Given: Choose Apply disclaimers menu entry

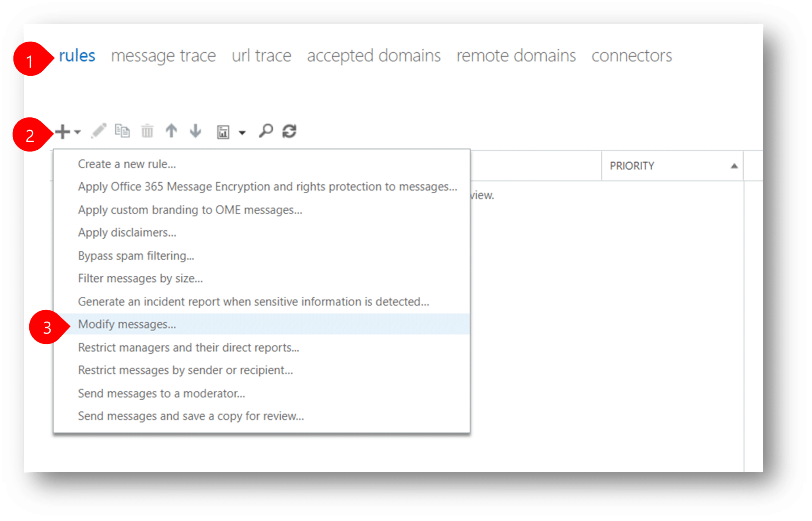Looking at the screenshot, I should point(127,233).
